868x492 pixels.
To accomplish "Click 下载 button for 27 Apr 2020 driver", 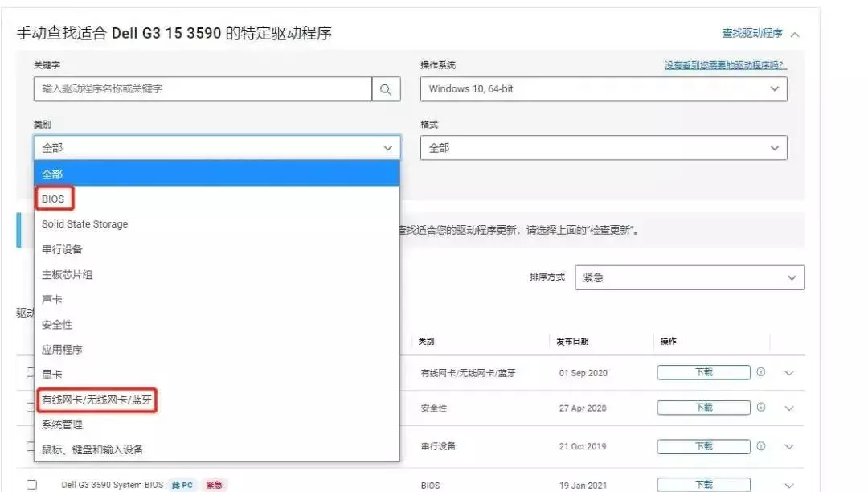I will pyautogui.click(x=703, y=408).
